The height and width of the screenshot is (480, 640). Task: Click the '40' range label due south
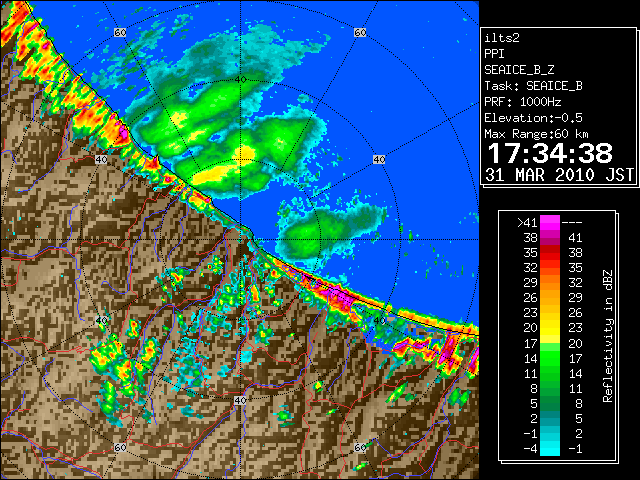click(240, 400)
